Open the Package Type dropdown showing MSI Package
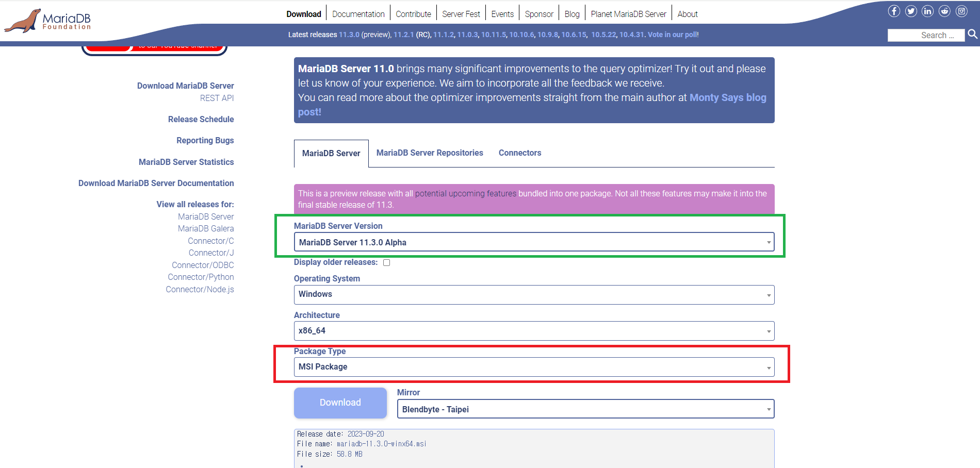This screenshot has width=980, height=468. (x=534, y=367)
